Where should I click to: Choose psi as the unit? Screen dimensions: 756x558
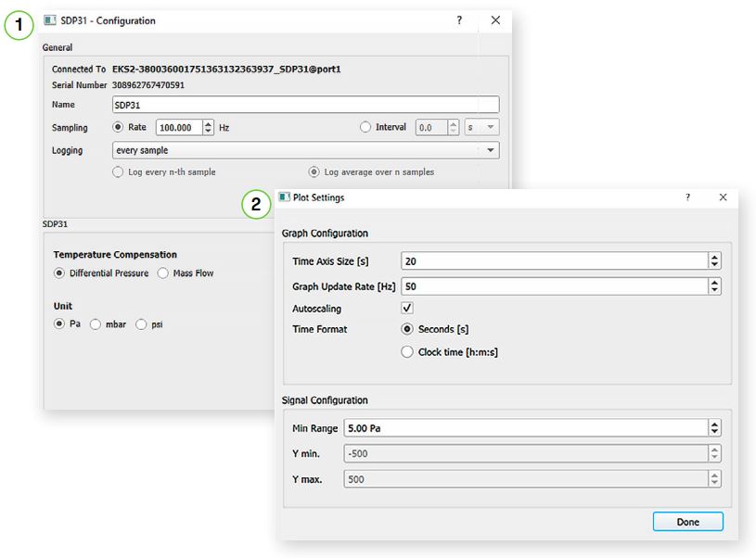coord(142,324)
